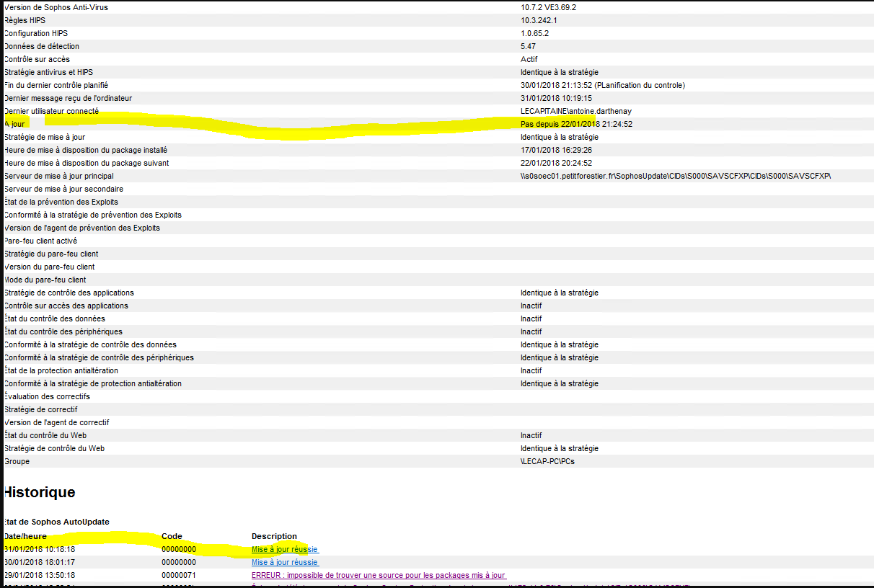
Task: Click the "Date/heure" column header
Action: (x=25, y=536)
